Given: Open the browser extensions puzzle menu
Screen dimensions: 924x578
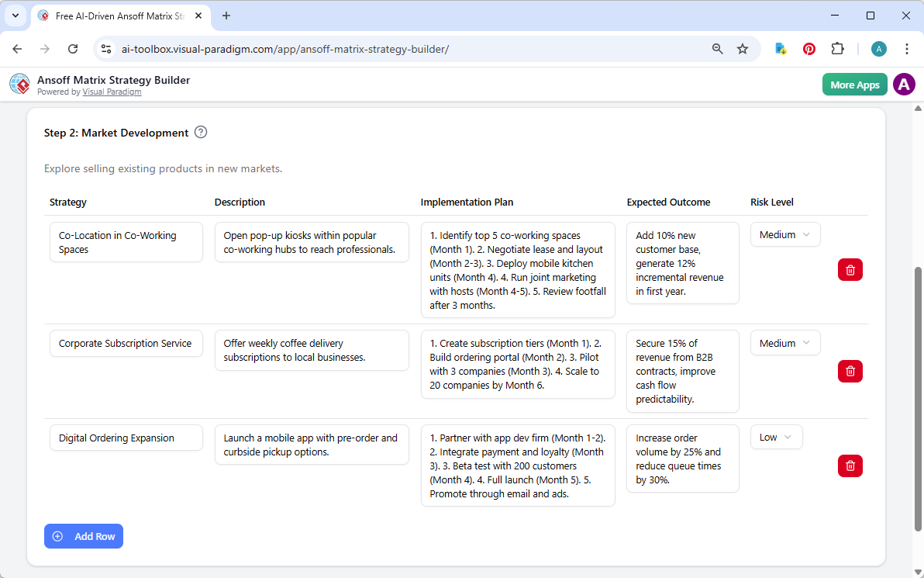Looking at the screenshot, I should click(837, 48).
